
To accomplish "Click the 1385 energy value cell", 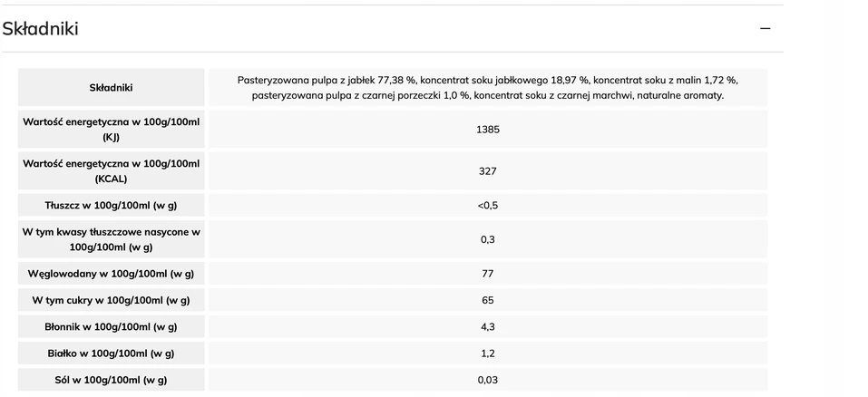I will pos(488,130).
